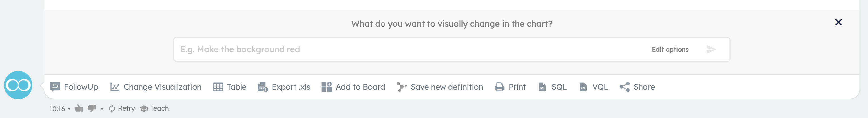
Task: Open Edit options in the input box
Action: pyautogui.click(x=670, y=49)
